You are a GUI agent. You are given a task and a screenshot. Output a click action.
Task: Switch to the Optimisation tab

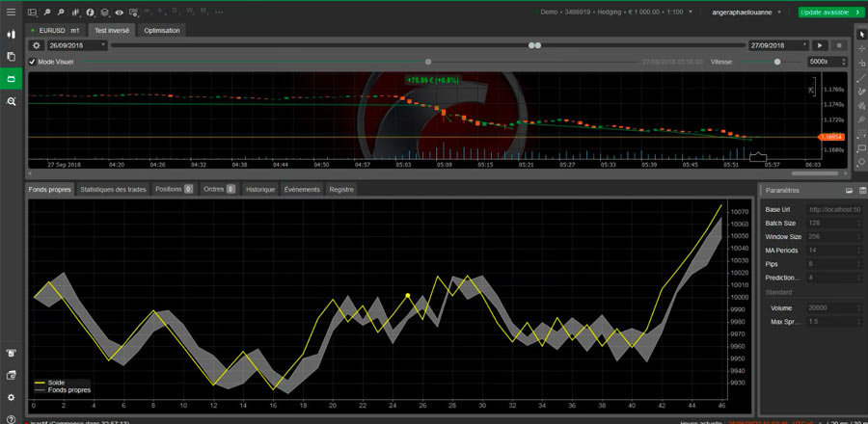tap(161, 30)
